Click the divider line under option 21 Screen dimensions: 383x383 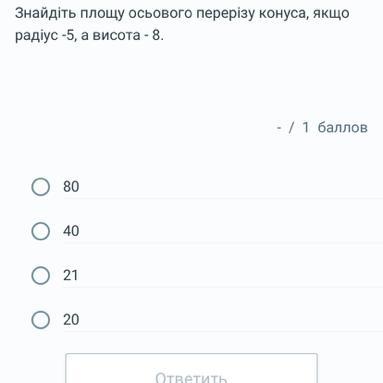point(223,287)
